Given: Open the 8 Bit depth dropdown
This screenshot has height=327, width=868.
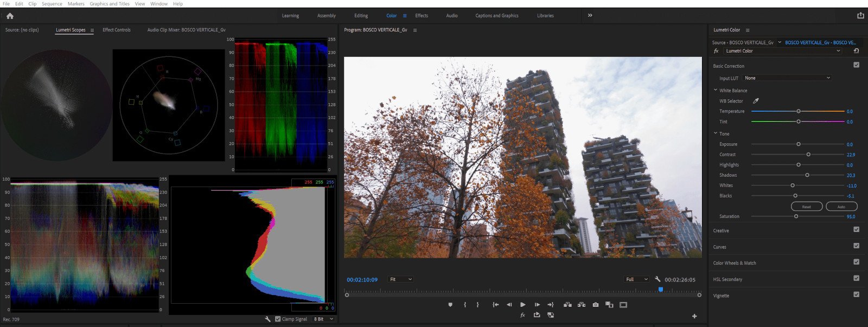Looking at the screenshot, I should (323, 319).
